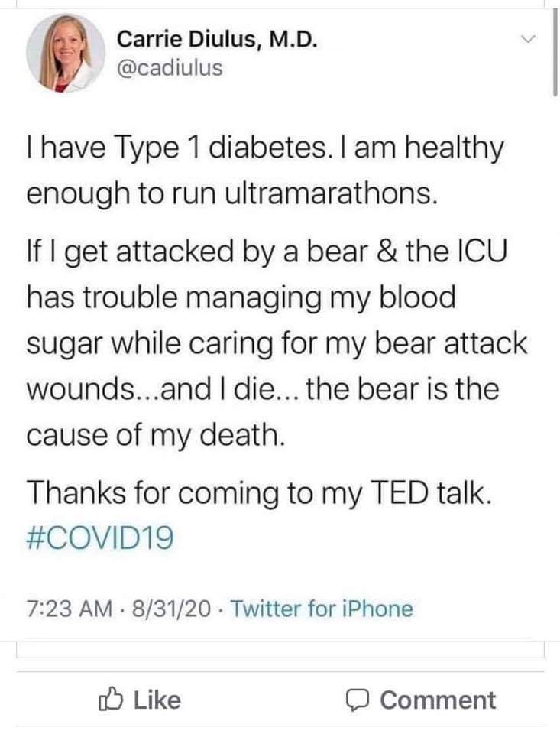Open the #COVID19 hashtag link
The width and height of the screenshot is (560, 734).
[100, 538]
